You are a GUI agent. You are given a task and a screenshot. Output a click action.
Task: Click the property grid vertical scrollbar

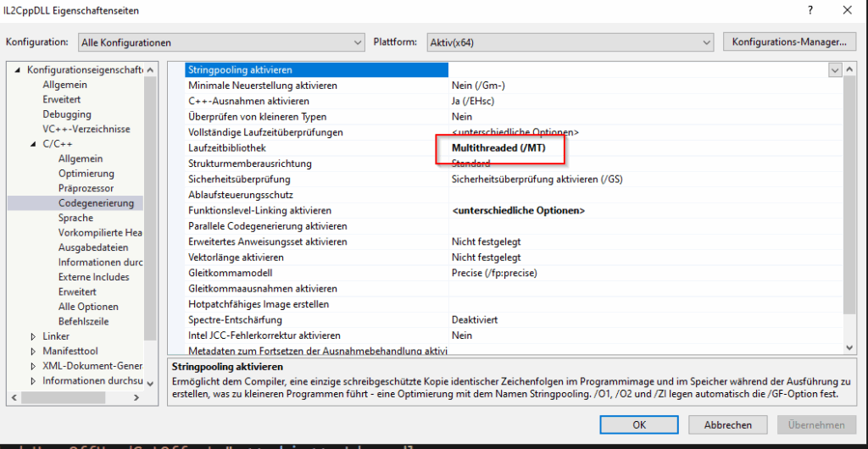coord(850,203)
